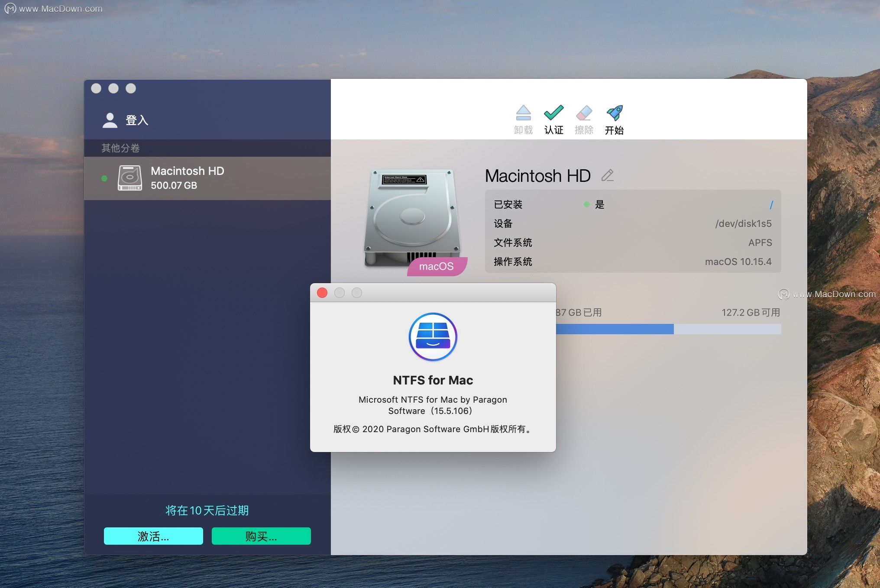Click the 127.2 GB 可用 free space text
This screenshot has width=880, height=588.
pos(751,313)
